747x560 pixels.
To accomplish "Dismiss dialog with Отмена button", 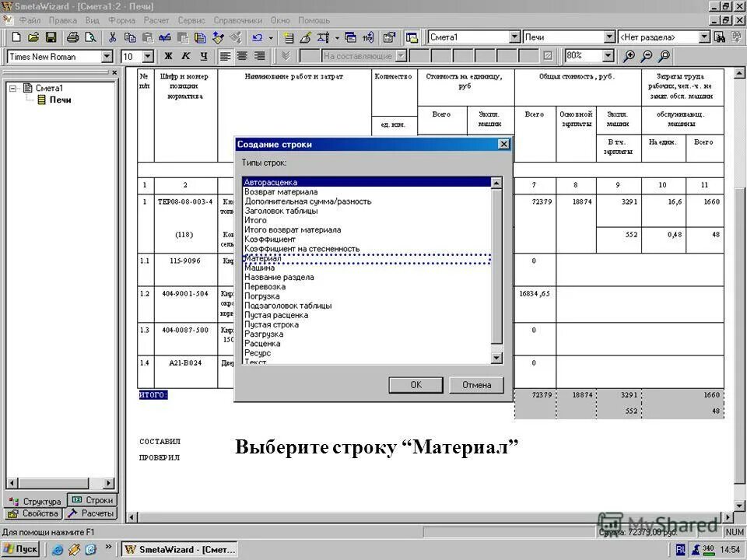I will tap(476, 384).
